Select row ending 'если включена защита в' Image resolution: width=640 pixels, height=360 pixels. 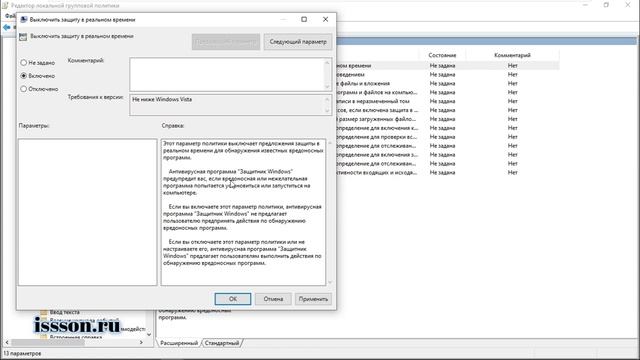click(x=447, y=110)
